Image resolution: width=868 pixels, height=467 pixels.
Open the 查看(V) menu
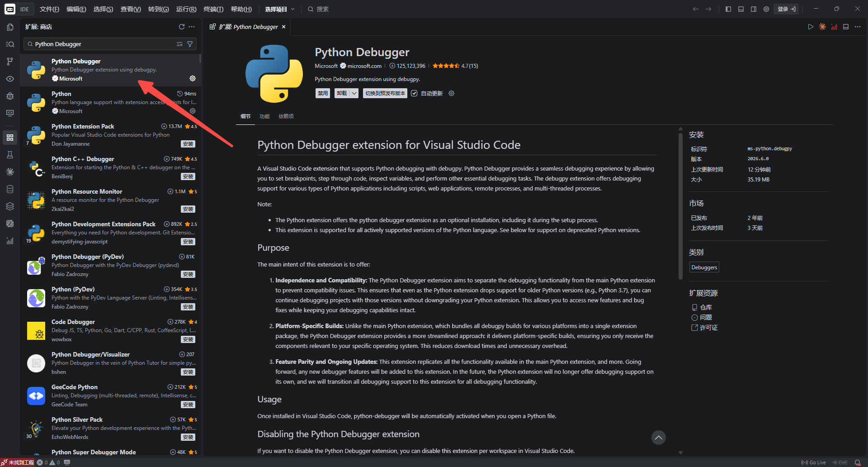point(131,9)
